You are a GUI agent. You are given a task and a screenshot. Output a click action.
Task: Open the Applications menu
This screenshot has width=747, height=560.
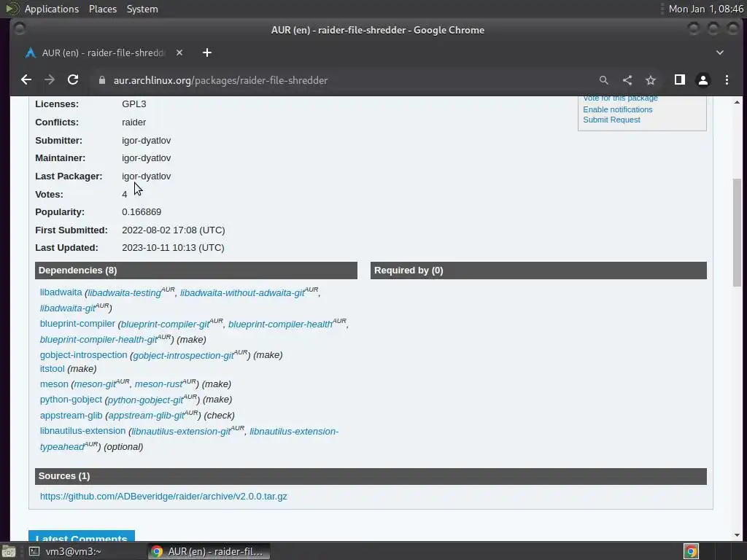coord(52,9)
